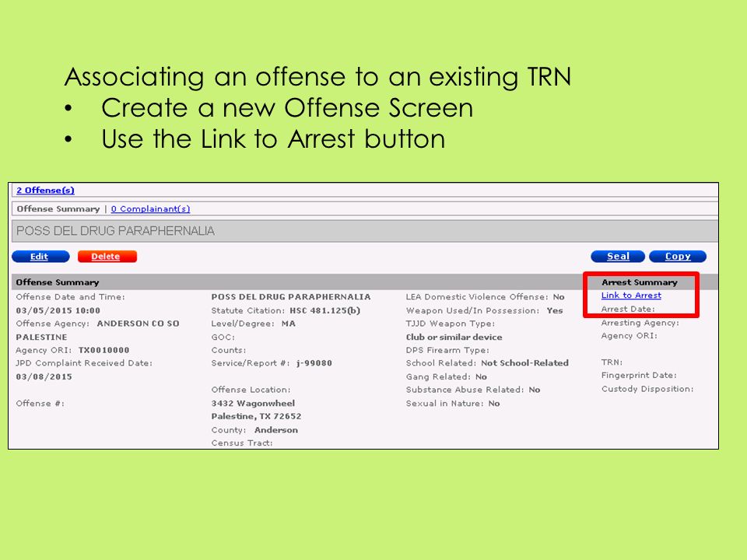The height and width of the screenshot is (560, 747).
Task: Click the Offense #: label
Action: (x=40, y=404)
